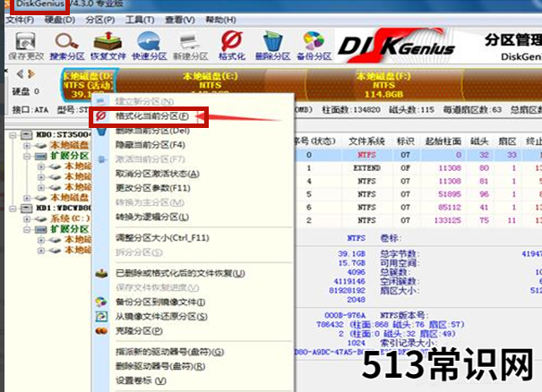
Task: Select HD0:ST3500 disk in tree
Action: pyautogui.click(x=64, y=135)
